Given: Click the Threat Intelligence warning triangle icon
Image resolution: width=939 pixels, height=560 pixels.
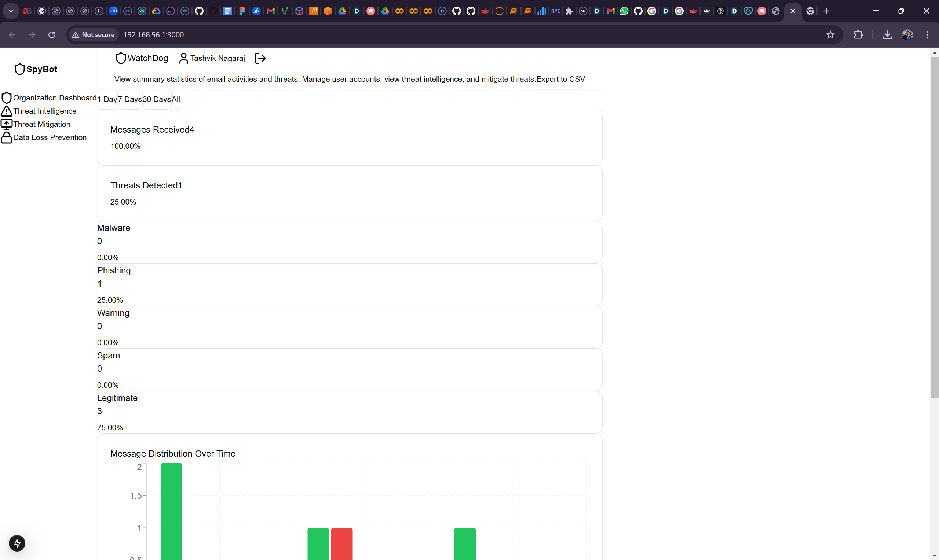Looking at the screenshot, I should [6, 111].
